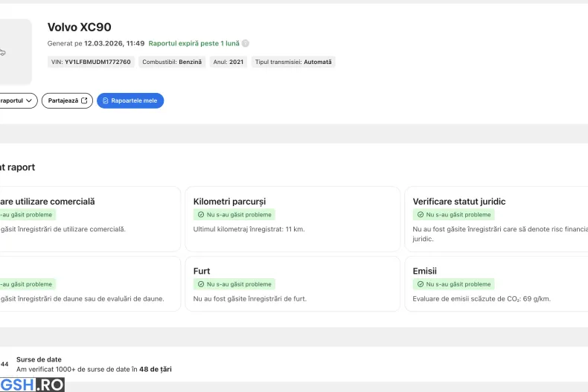Click the checkmark icon under Verificare statut juridic
The image size is (588, 392).
coord(421,214)
